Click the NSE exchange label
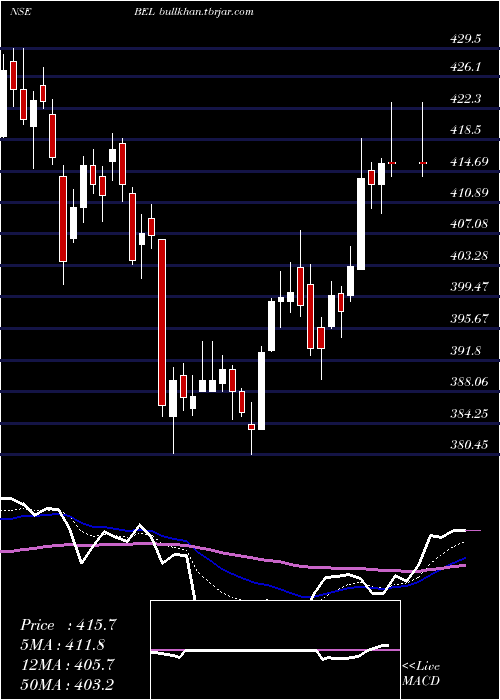 coord(20,12)
